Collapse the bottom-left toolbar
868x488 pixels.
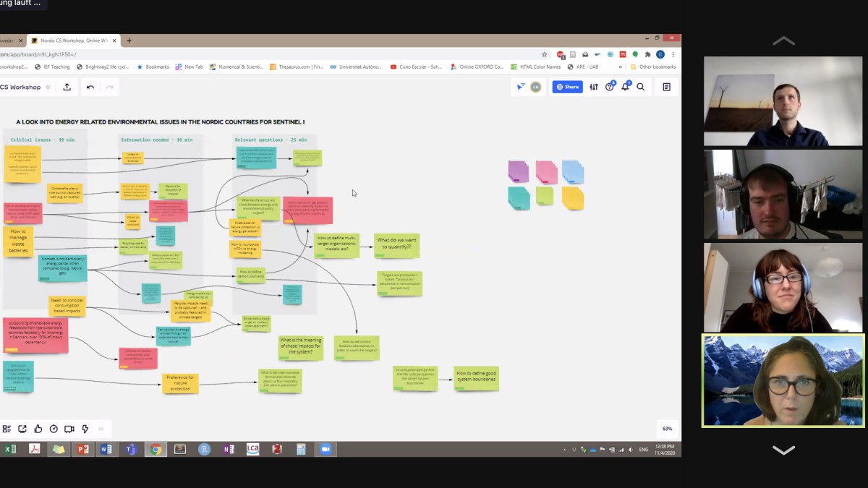pos(101,429)
